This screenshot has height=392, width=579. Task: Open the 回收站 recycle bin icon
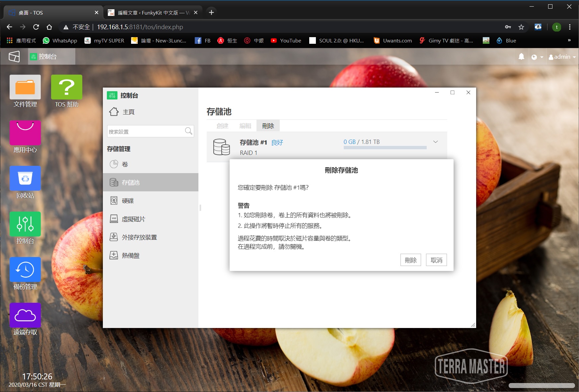25,178
